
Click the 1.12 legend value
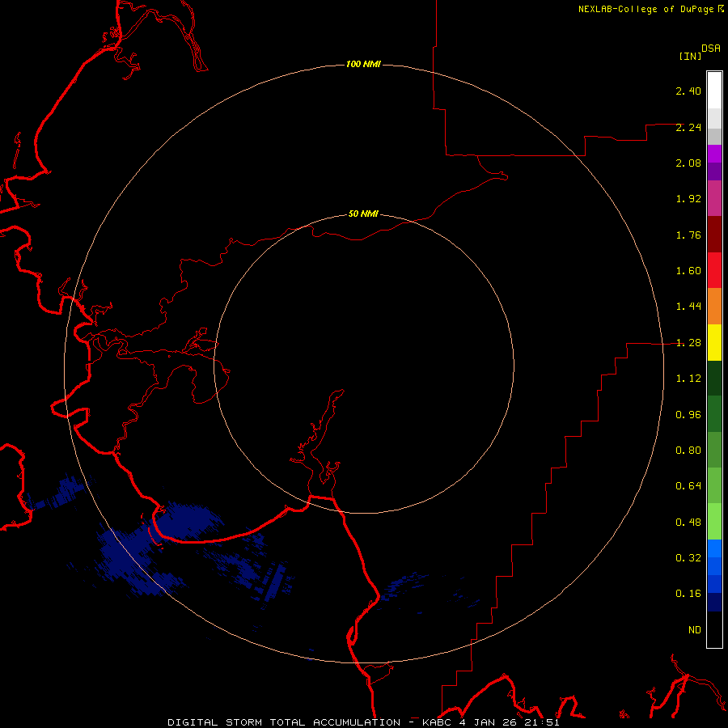coord(688,379)
